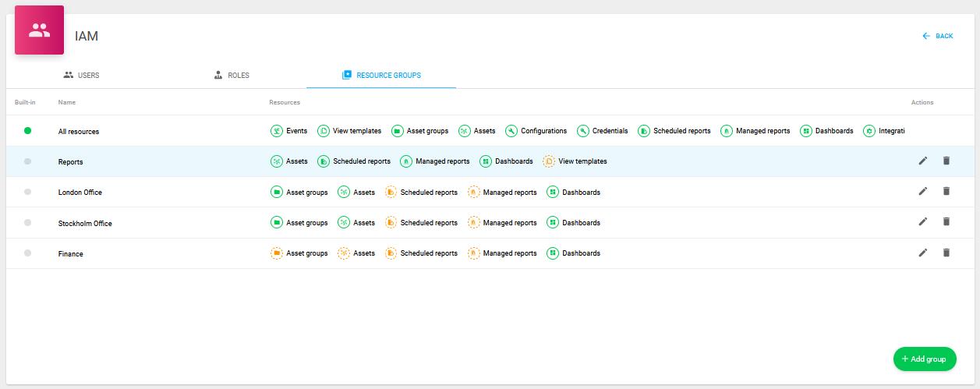Delete the Stockholm Office group
The image size is (980, 389).
pos(946,221)
